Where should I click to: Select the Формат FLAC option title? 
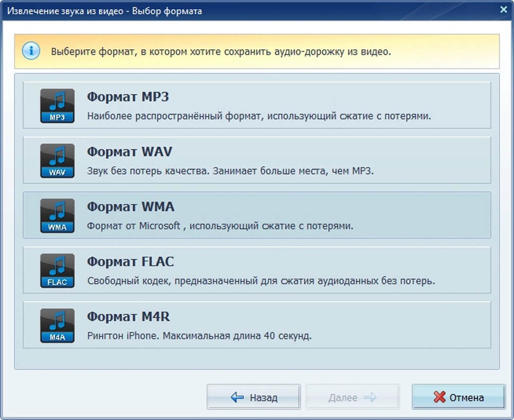(x=131, y=262)
